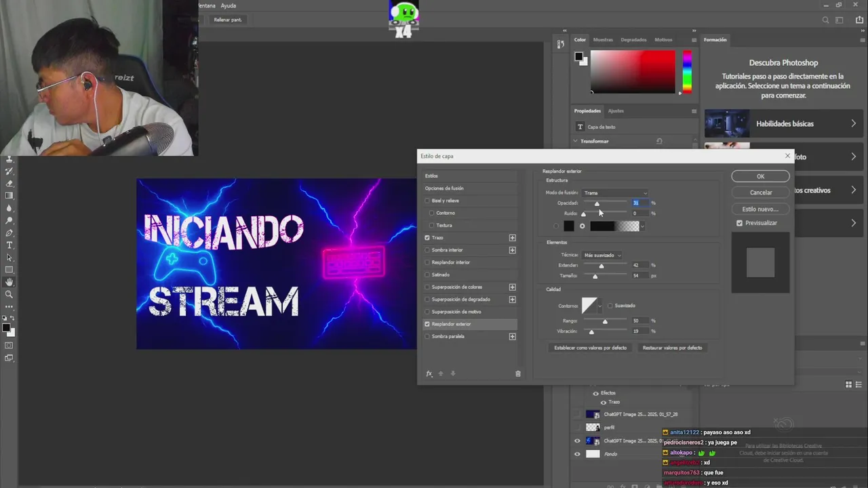The width and height of the screenshot is (868, 488).
Task: Enable the Suavizado checkbox
Action: (610, 306)
